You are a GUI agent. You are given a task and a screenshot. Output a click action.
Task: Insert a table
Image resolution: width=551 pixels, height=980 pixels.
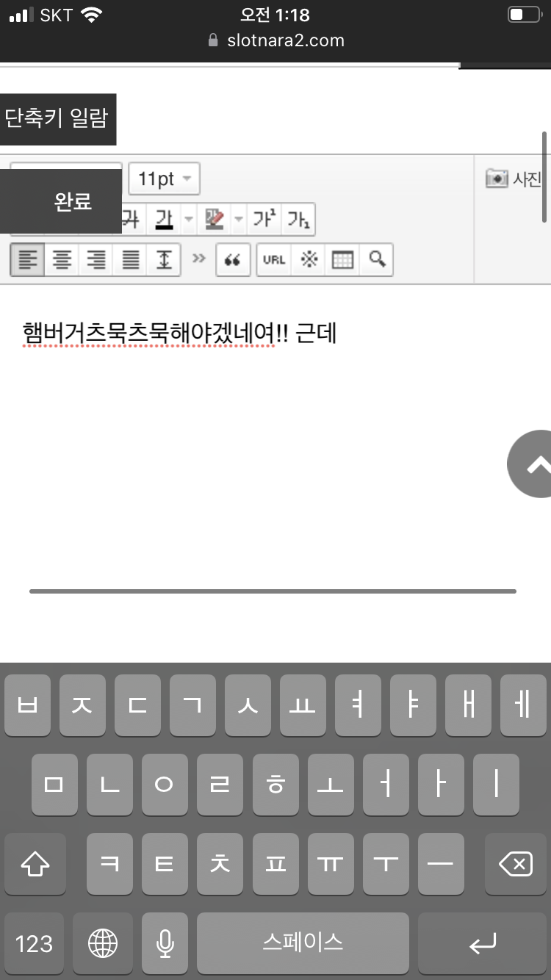[x=342, y=260]
